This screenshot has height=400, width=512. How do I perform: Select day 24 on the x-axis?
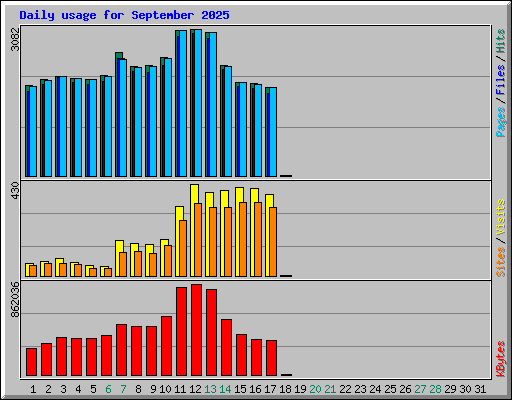click(375, 389)
